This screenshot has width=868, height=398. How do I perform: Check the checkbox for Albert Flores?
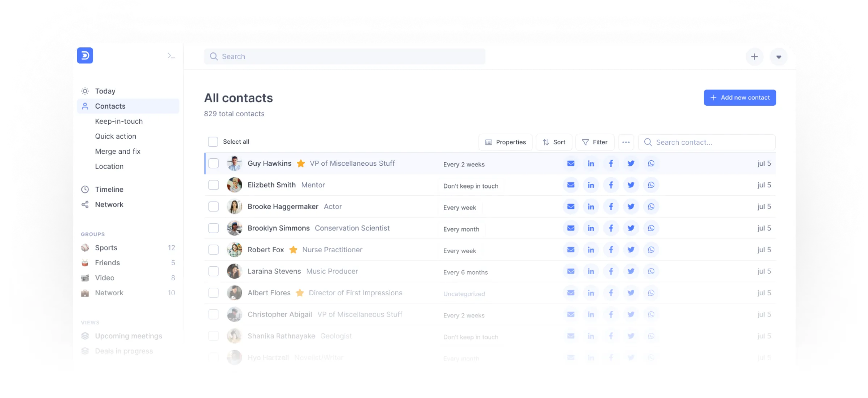(x=212, y=293)
